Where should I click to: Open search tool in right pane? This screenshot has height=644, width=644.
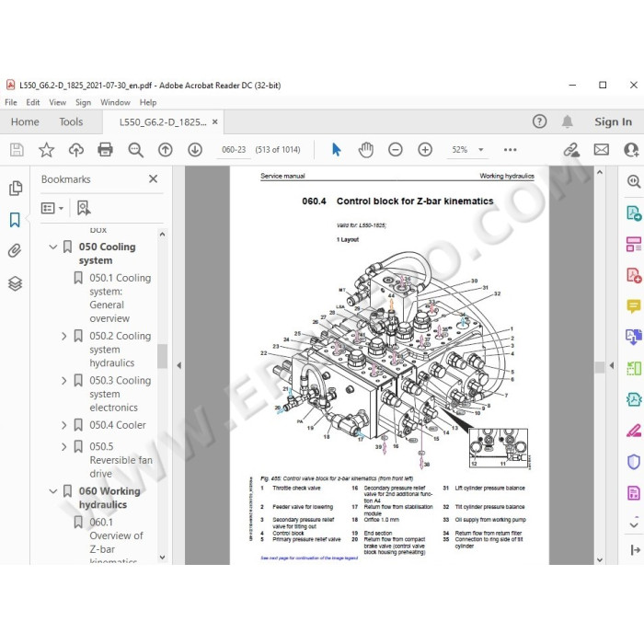[x=634, y=181]
